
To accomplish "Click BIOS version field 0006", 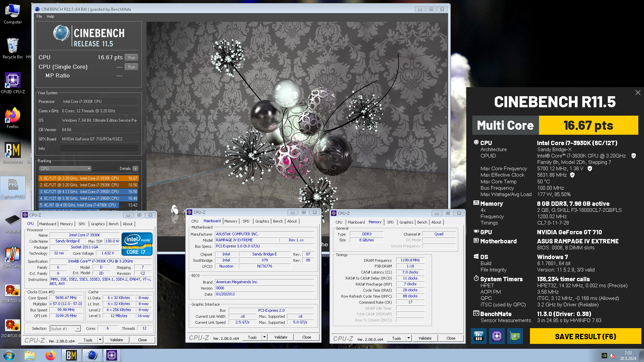I will click(x=265, y=288).
